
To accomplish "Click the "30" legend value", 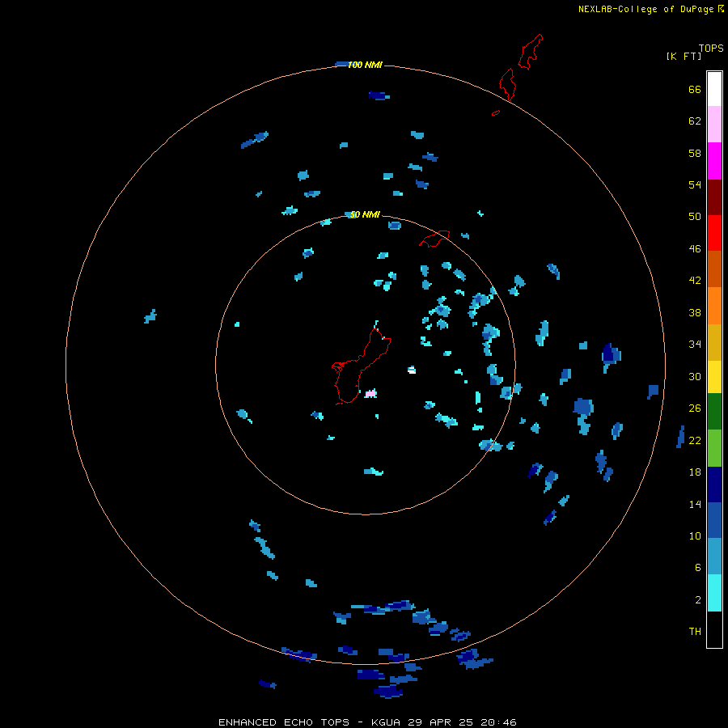I will [x=695, y=376].
